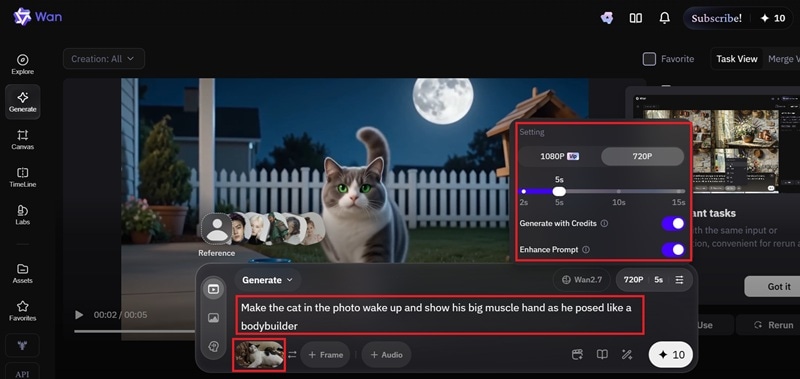Set duration slider to 10s mark
This screenshot has height=379, width=800.
(x=618, y=191)
